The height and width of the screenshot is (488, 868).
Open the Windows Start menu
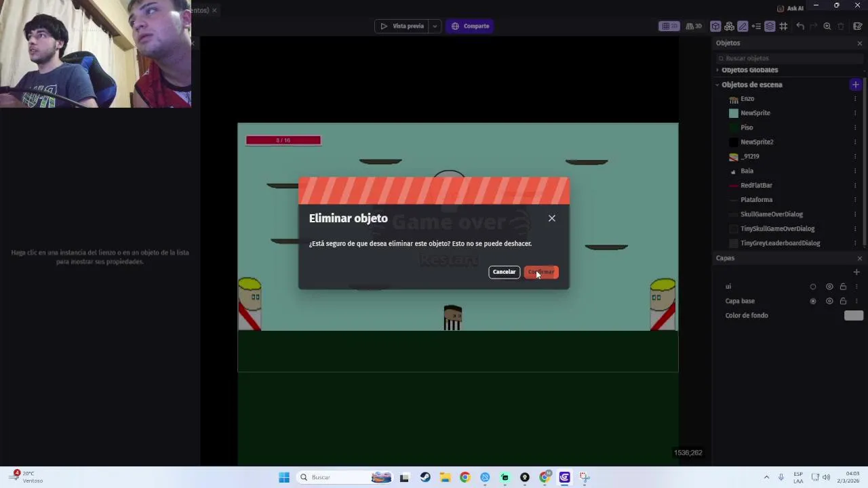284,477
